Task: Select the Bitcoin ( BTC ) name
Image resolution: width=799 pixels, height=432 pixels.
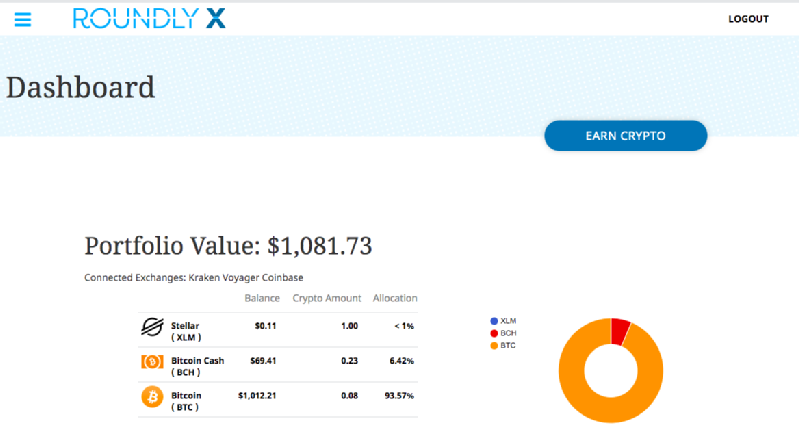Action: tap(186, 401)
